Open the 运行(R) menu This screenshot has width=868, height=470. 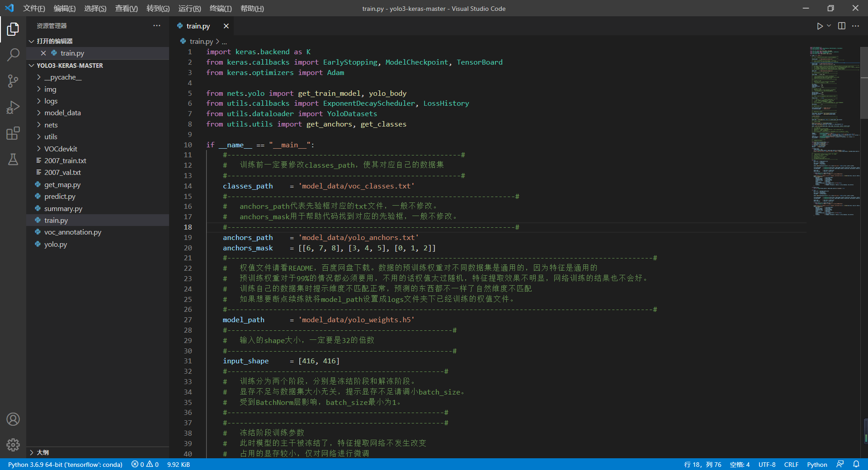tap(189, 9)
